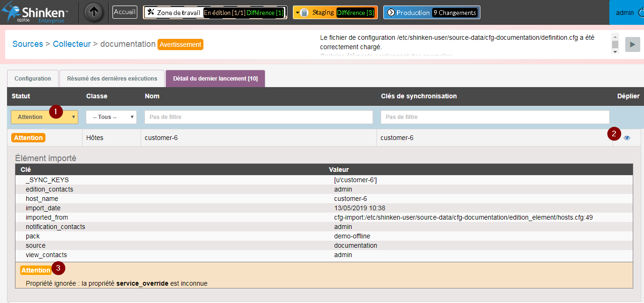
Task: Navigate to the Collecteur breadcrumb link
Action: pos(72,44)
